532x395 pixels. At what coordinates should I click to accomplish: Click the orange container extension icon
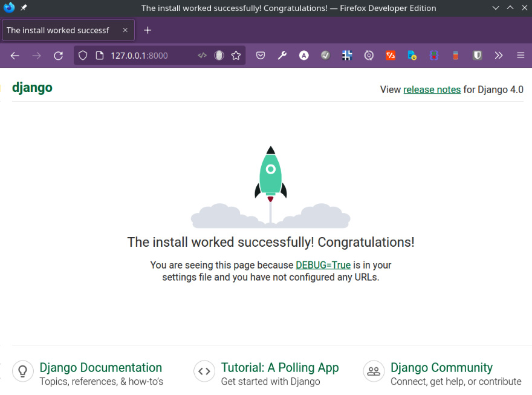tap(456, 55)
